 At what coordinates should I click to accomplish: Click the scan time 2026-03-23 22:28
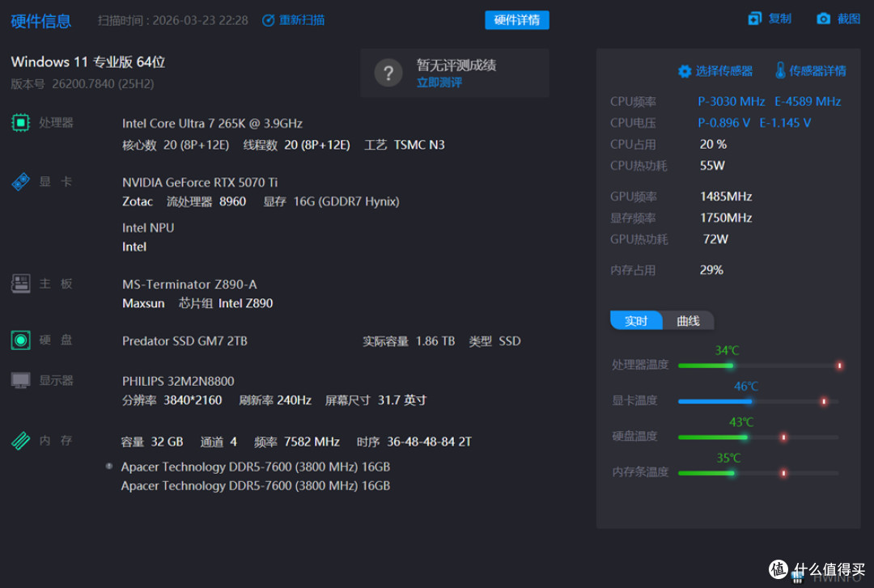pyautogui.click(x=200, y=20)
